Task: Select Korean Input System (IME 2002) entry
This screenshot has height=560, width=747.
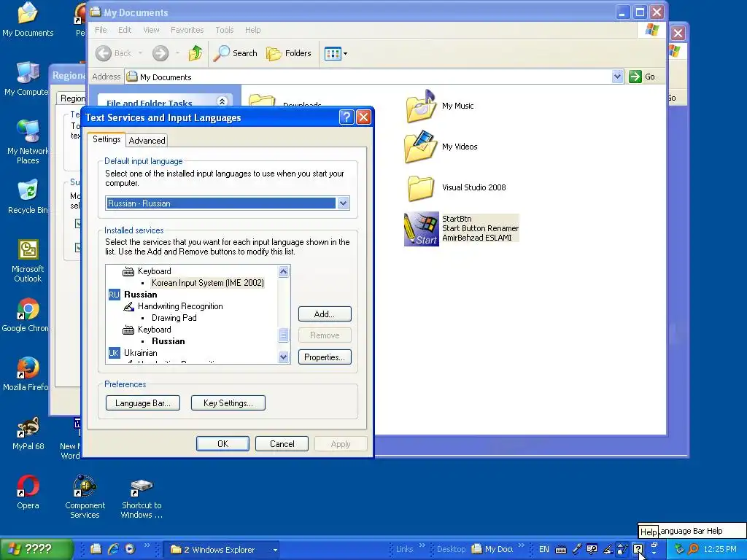Action: tap(208, 283)
